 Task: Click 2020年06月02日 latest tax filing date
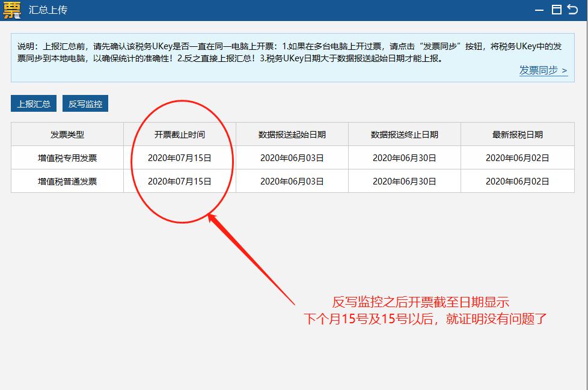(x=517, y=157)
